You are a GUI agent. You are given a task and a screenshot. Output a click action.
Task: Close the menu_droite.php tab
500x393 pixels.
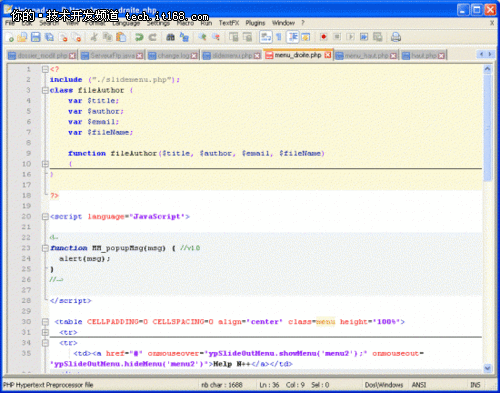pos(328,55)
